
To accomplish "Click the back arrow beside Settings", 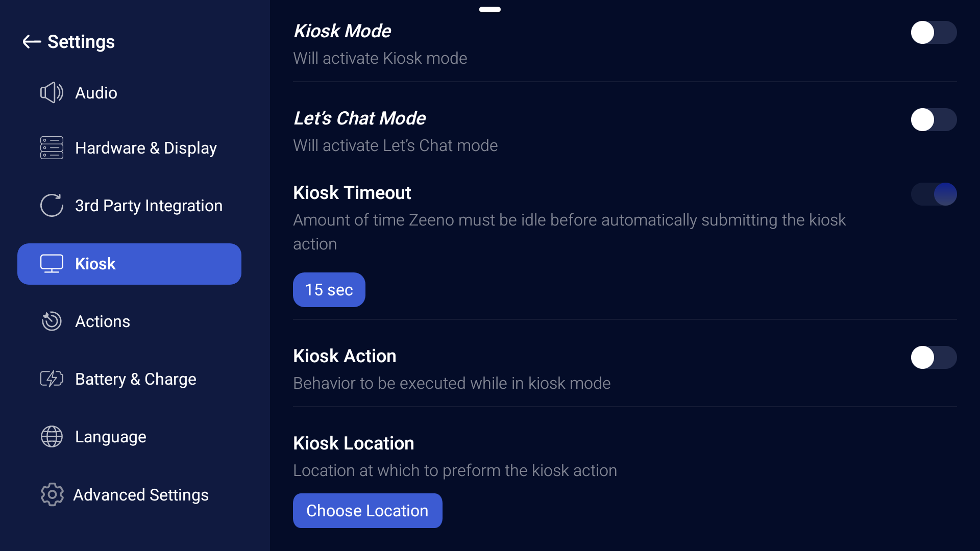I will coord(32,42).
